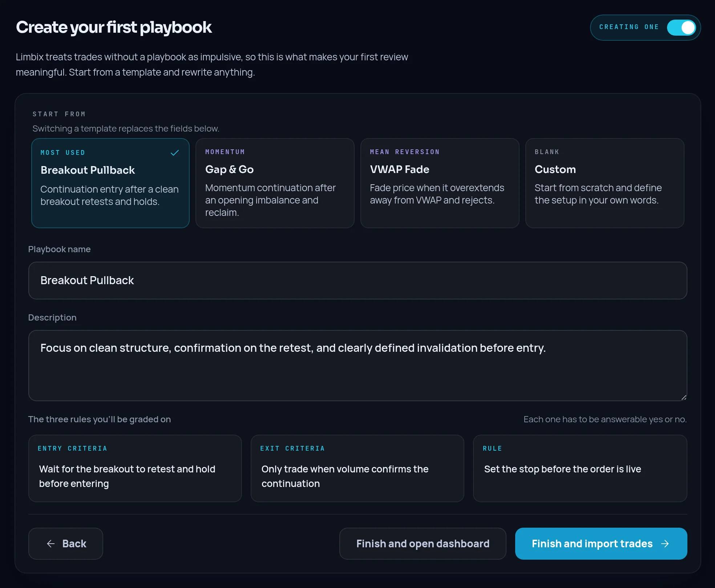The image size is (715, 588).
Task: Click the 'MOST USED' tag
Action: pyautogui.click(x=63, y=153)
